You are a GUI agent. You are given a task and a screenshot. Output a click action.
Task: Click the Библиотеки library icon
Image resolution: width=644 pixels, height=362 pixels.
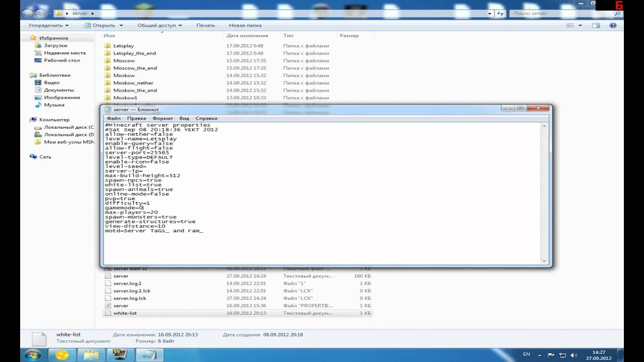[x=33, y=75]
